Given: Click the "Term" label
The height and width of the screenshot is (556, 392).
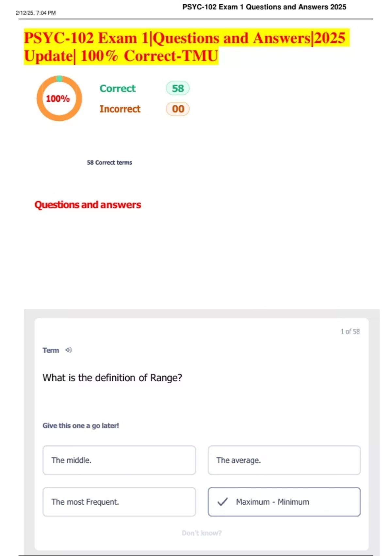Looking at the screenshot, I should point(51,350).
